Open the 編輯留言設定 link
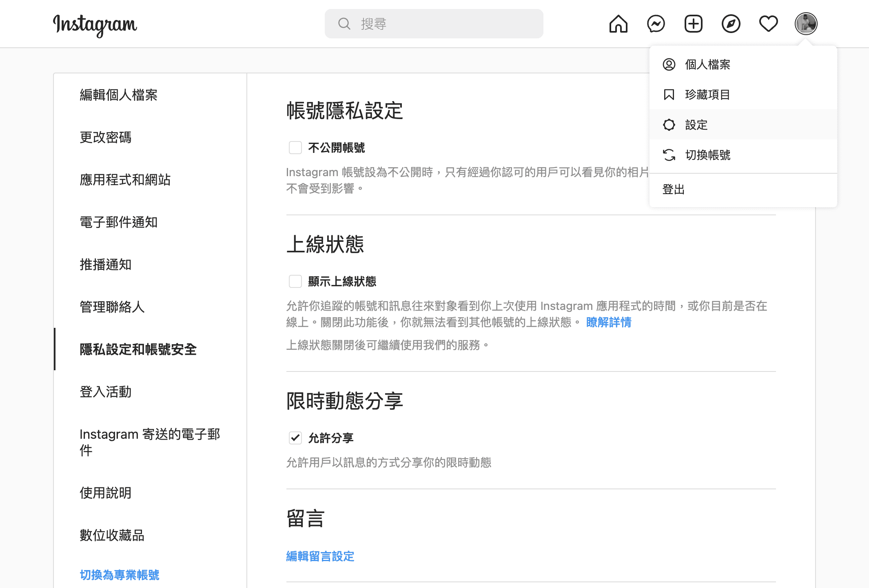The width and height of the screenshot is (869, 588). coord(320,556)
